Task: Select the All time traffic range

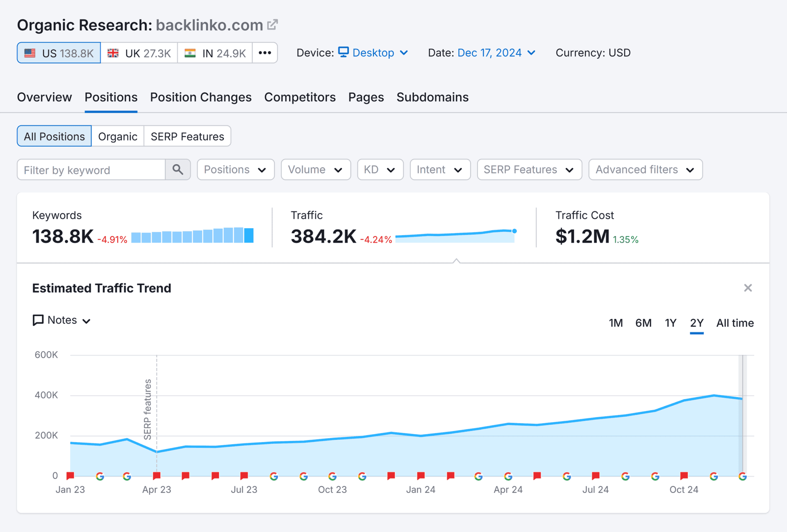Action: pos(735,323)
